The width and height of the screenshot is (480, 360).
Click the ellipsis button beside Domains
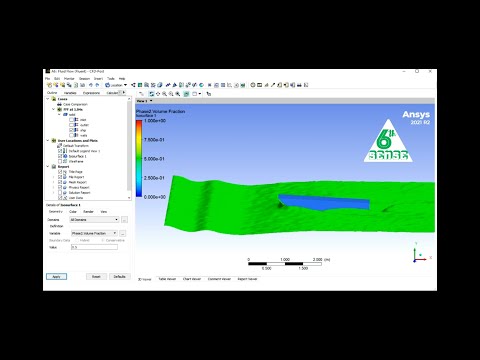click(124, 220)
